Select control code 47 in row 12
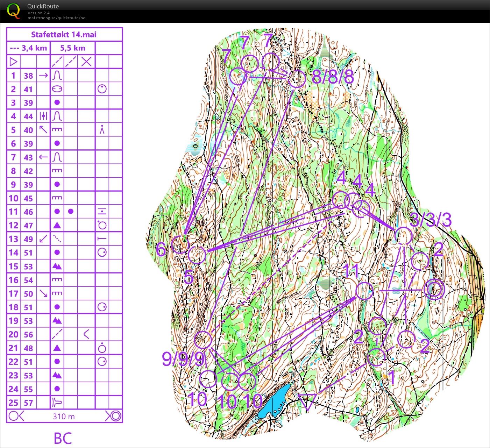The width and height of the screenshot is (490, 448). 28,226
